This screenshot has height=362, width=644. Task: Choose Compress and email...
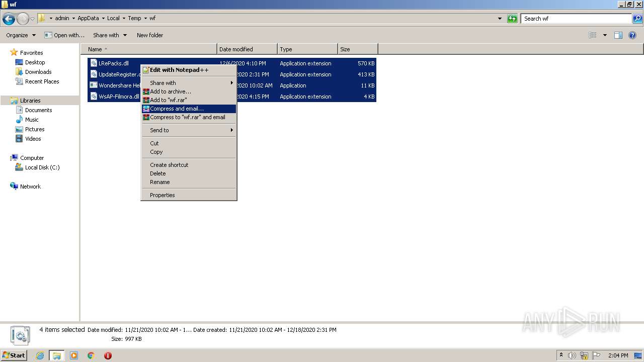(189, 109)
